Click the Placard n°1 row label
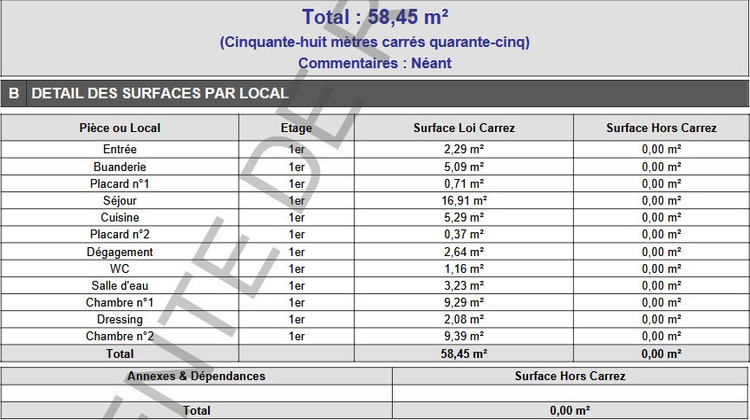 (x=120, y=184)
